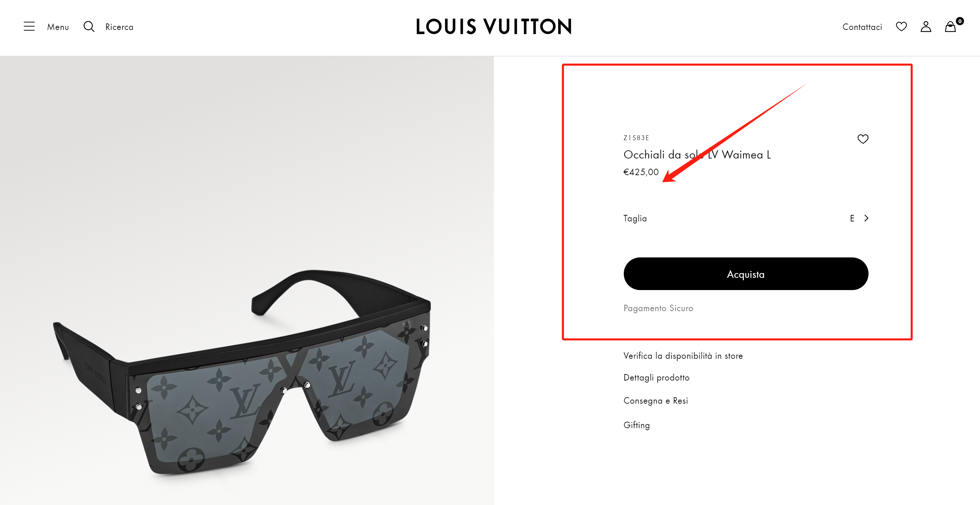The image size is (980, 505).
Task: Open the shopping bag icon
Action: point(950,27)
